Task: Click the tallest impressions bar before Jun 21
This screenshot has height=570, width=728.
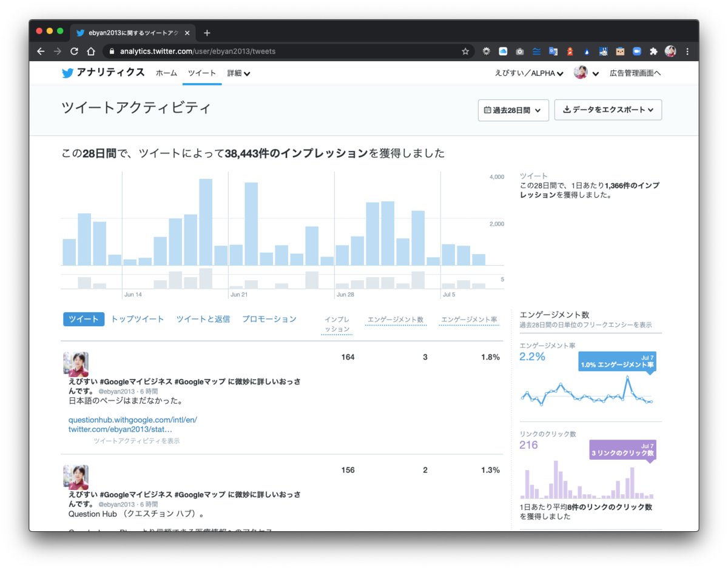Action: tap(206, 222)
